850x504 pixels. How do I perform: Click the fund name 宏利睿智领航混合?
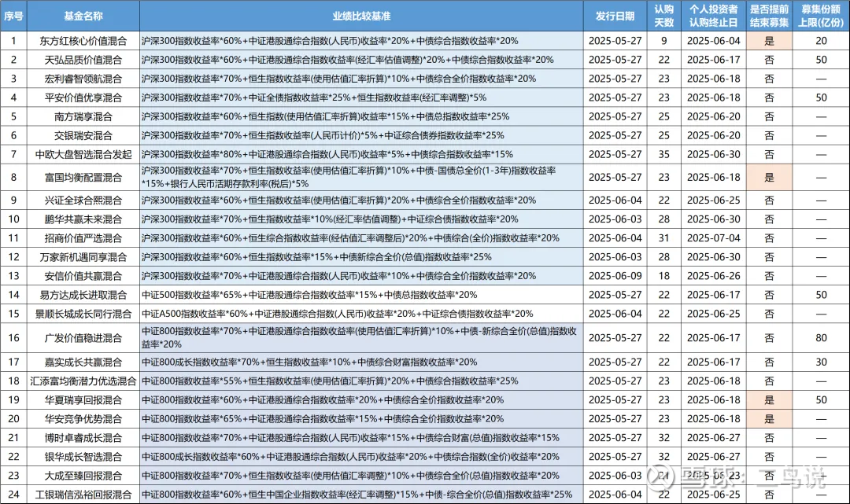pos(83,79)
